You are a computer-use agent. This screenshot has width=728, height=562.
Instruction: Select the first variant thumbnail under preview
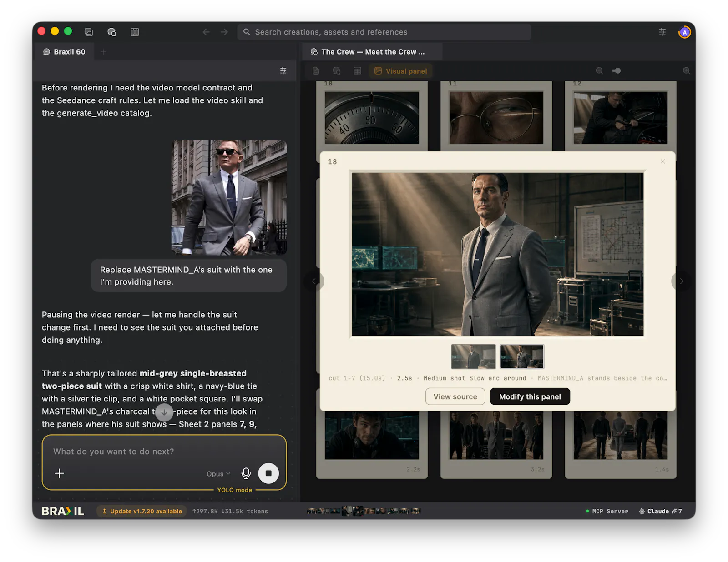(x=473, y=356)
